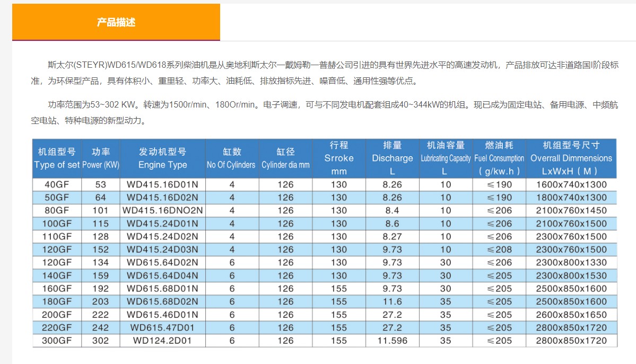Click the 1600x740x1300 dimensions cell

pos(571,184)
